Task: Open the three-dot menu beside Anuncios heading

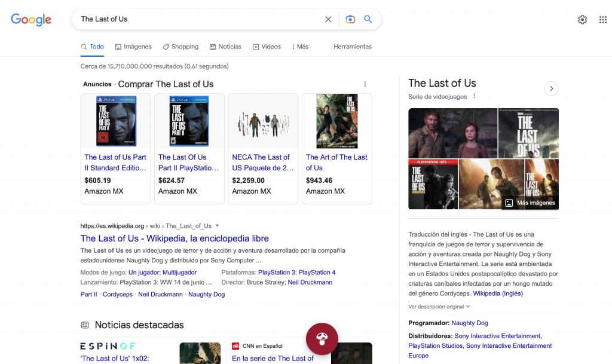Action: (x=365, y=84)
